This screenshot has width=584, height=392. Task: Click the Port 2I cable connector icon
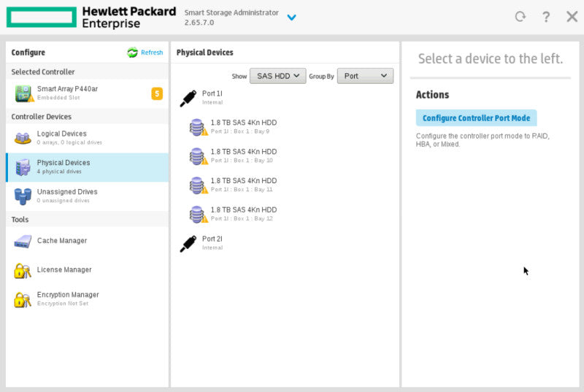tap(188, 244)
